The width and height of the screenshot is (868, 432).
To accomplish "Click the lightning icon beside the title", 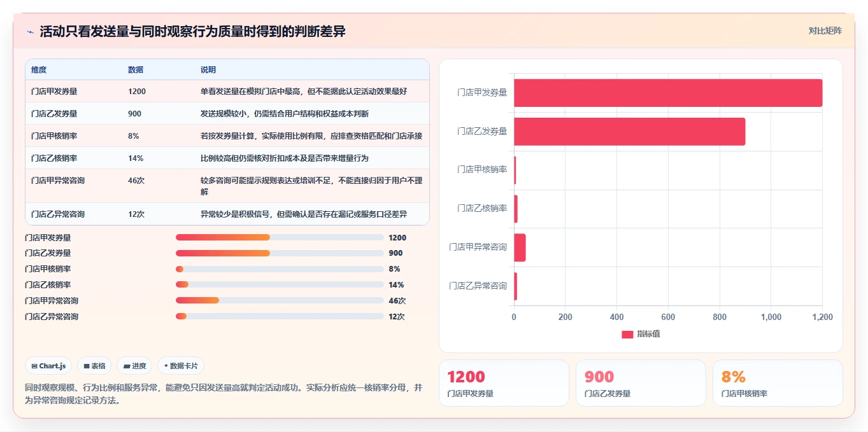I will click(x=30, y=32).
